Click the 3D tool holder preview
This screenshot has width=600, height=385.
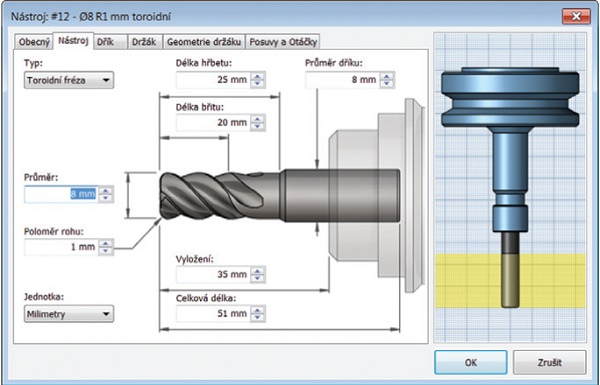510,188
